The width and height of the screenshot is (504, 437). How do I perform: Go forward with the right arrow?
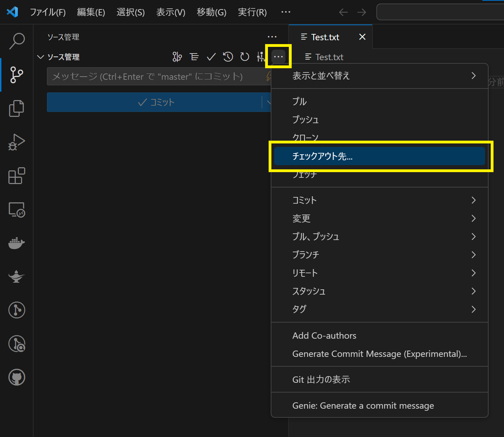click(x=362, y=12)
